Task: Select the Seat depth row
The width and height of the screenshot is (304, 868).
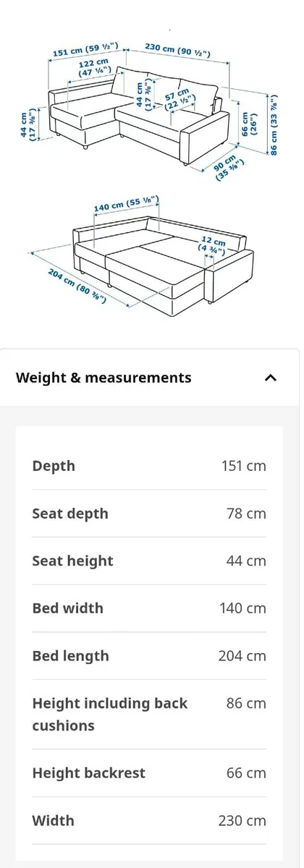Action: pyautogui.click(x=149, y=514)
